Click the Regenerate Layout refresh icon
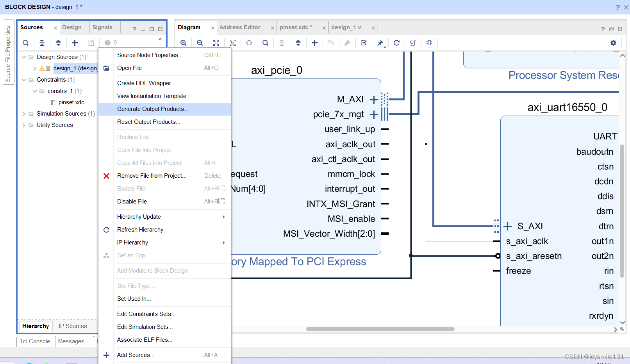 (397, 43)
